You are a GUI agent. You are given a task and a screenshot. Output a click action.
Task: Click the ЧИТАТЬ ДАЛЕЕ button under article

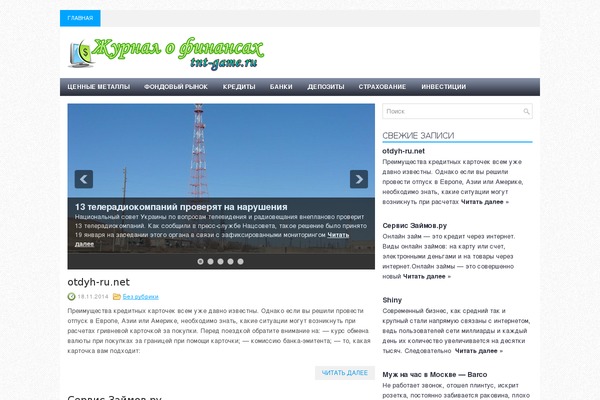345,373
